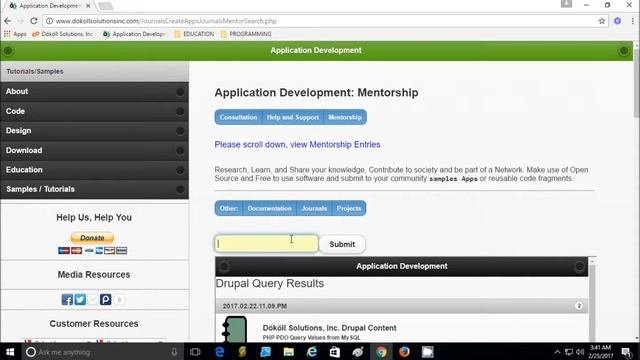Open Dököll Solutions, Inc. Drupal Content entry
Screen dimensions: 640x360
pyautogui.click(x=329, y=328)
